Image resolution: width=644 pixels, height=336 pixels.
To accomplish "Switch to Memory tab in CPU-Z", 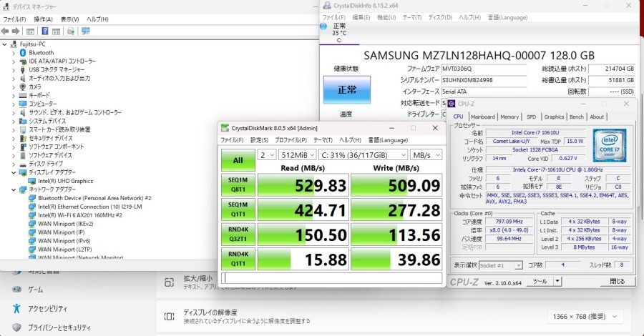I will 509,117.
